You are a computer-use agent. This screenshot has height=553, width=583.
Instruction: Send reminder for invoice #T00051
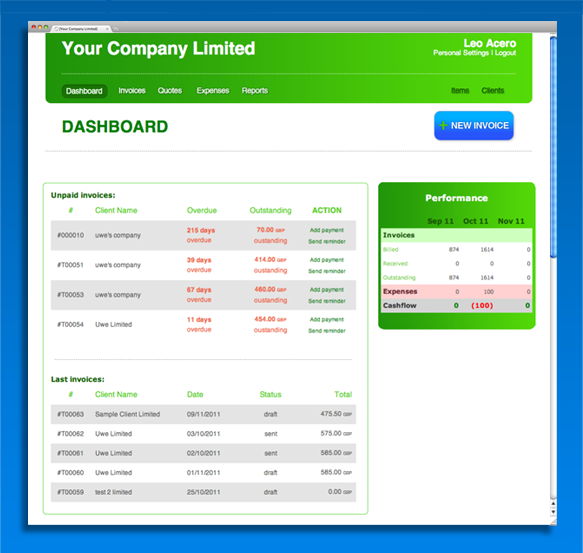click(326, 271)
